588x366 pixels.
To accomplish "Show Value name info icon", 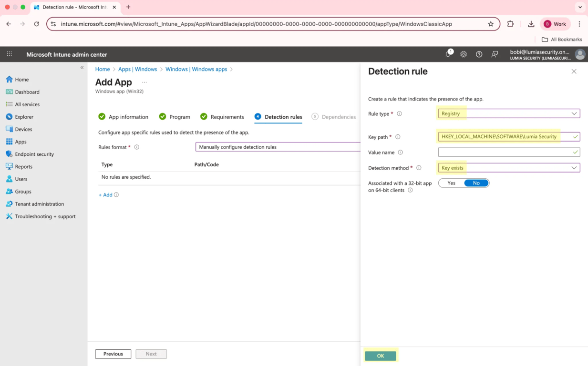I will [401, 152].
